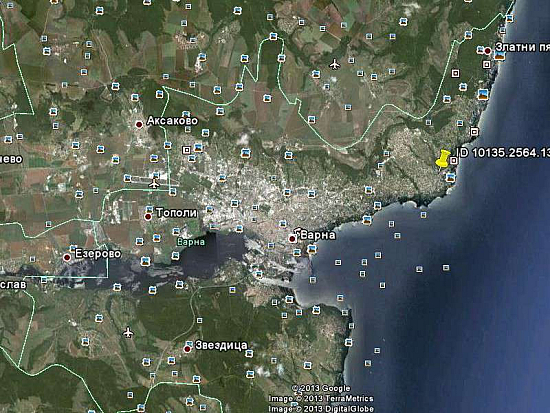The width and height of the screenshot is (550, 413).
Task: Click the Варна city marker dot
Action: tap(292, 239)
